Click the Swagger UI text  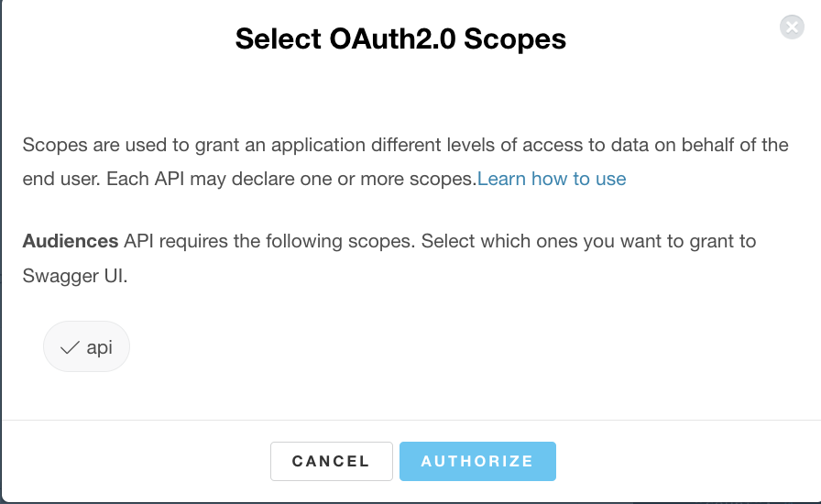pyautogui.click(x=75, y=276)
